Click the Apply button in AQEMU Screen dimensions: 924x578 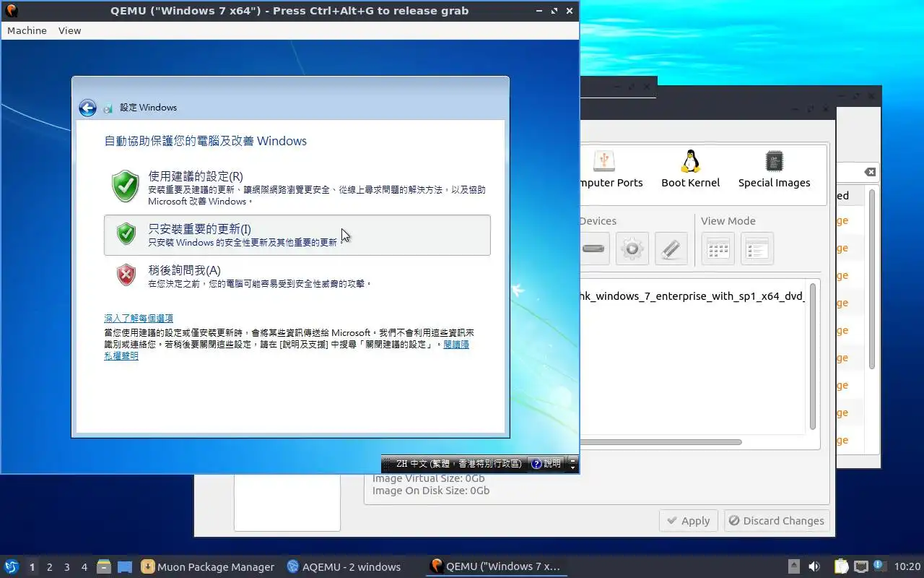pyautogui.click(x=689, y=521)
